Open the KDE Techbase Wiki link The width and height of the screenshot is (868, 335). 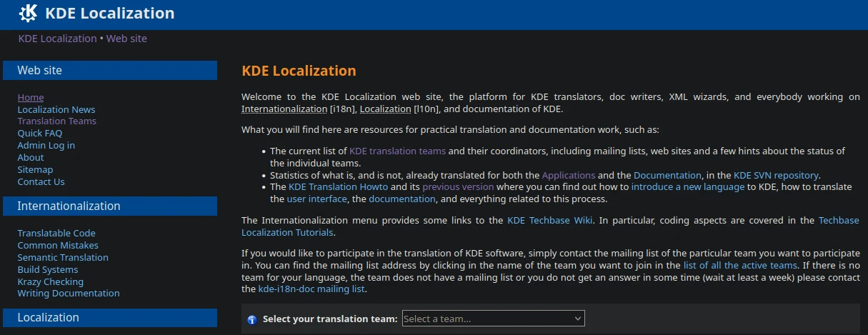[x=550, y=220]
